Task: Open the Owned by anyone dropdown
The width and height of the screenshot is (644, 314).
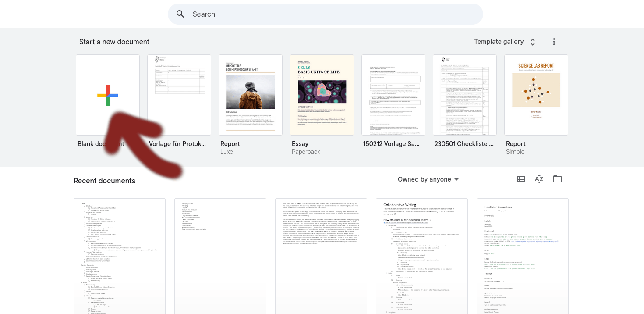Action: pyautogui.click(x=428, y=179)
